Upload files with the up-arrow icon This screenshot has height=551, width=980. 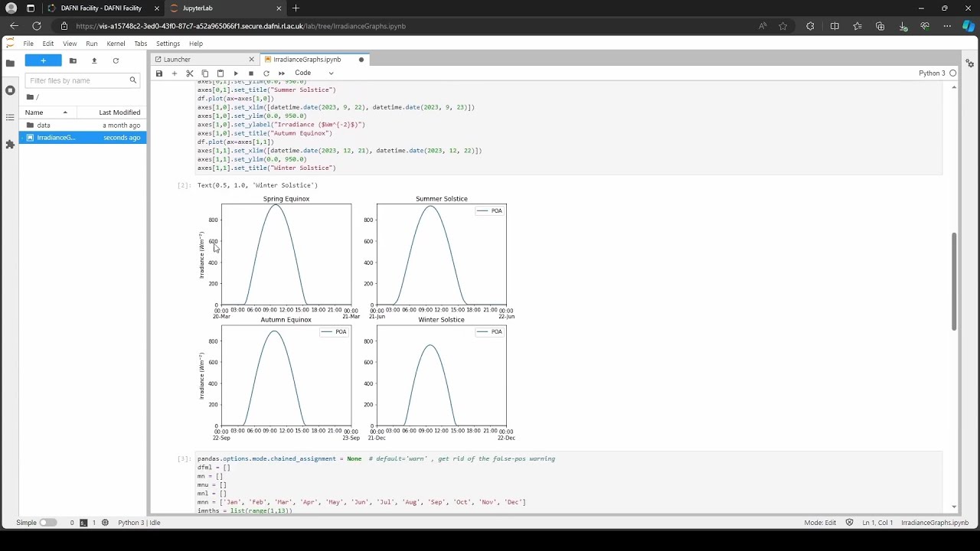click(x=94, y=60)
